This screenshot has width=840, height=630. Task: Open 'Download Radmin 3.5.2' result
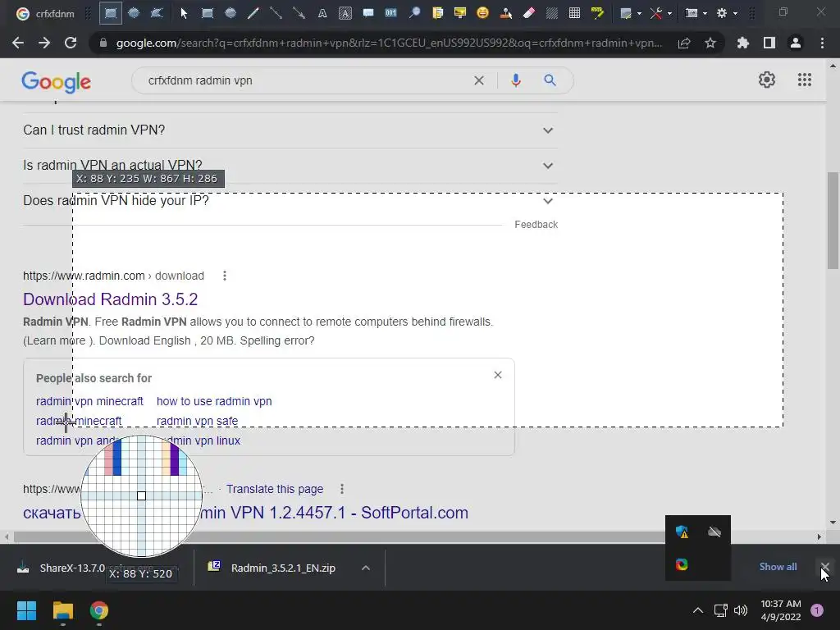tap(111, 299)
